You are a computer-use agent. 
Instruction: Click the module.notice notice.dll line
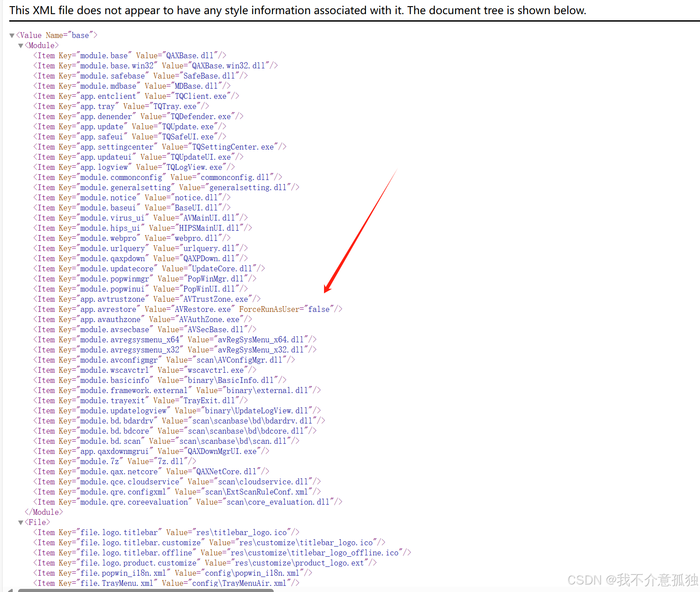pyautogui.click(x=132, y=198)
